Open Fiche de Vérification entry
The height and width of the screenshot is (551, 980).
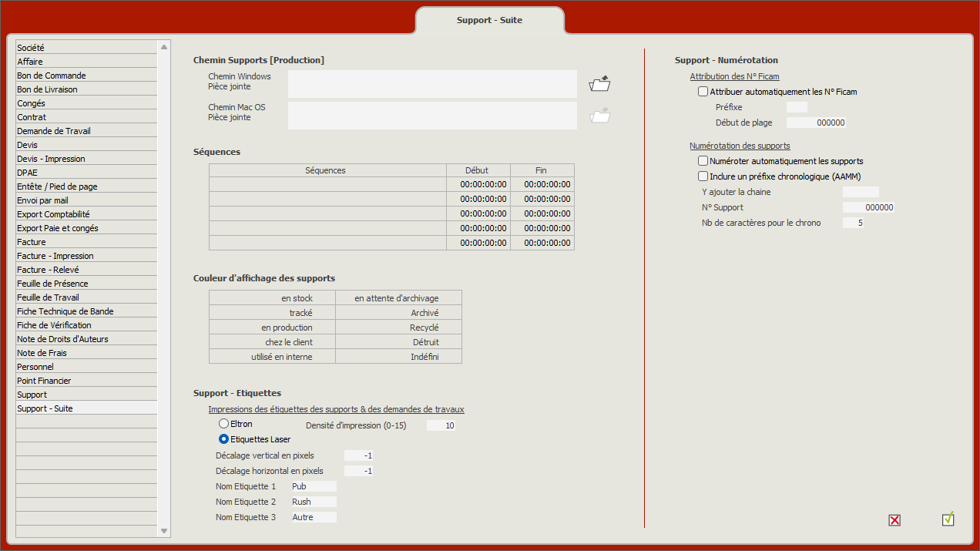coord(86,325)
